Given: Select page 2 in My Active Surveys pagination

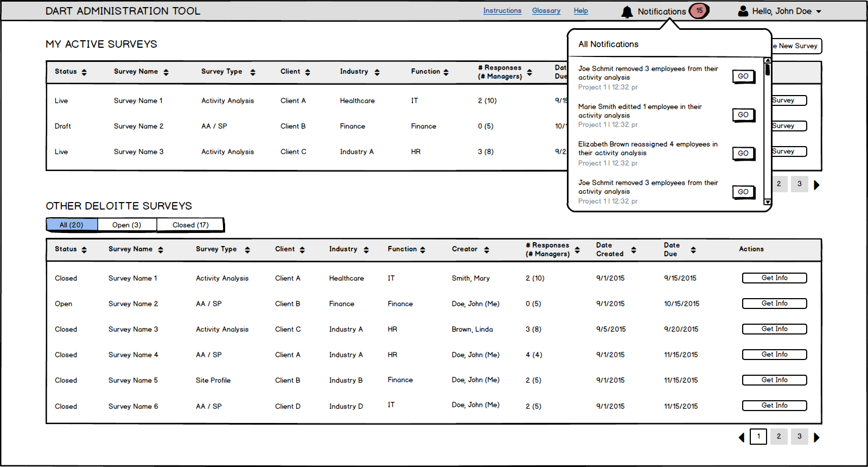Looking at the screenshot, I should [778, 184].
